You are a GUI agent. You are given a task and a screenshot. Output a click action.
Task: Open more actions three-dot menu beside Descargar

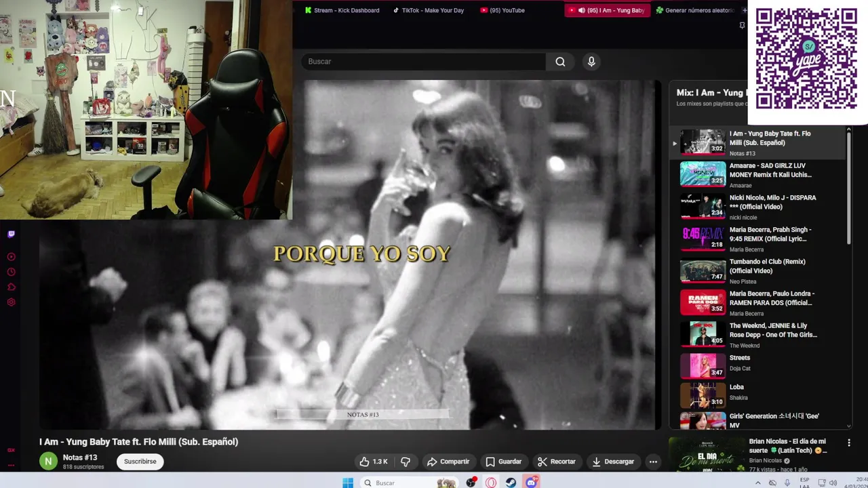coord(653,462)
